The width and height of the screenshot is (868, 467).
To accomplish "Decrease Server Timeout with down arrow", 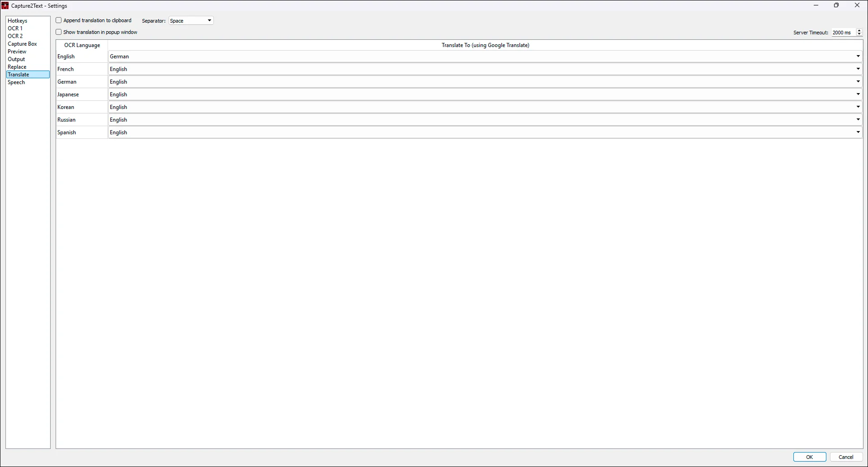I will coord(859,34).
